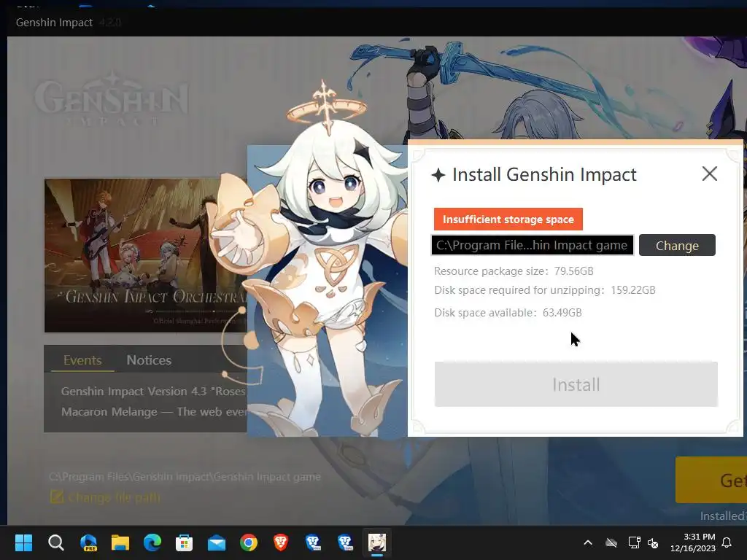The height and width of the screenshot is (560, 747).
Task: Close the Install Genshin Impact dialog
Action: tap(709, 174)
